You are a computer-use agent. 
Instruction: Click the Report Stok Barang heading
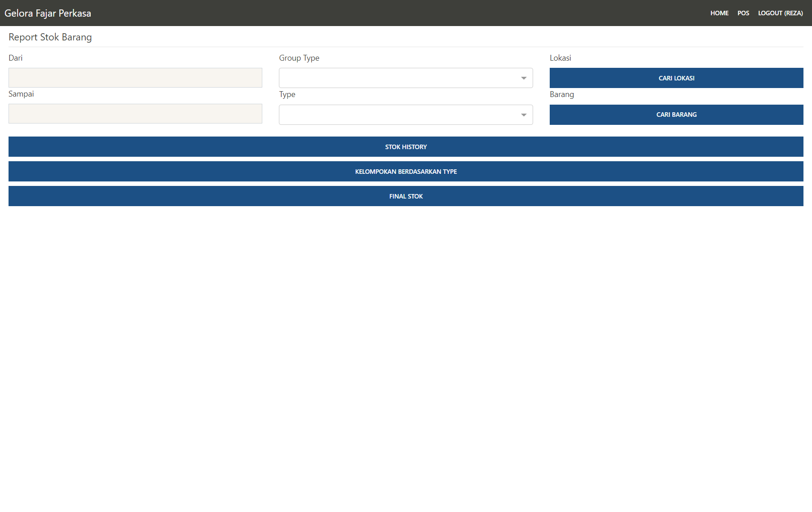tap(50, 37)
